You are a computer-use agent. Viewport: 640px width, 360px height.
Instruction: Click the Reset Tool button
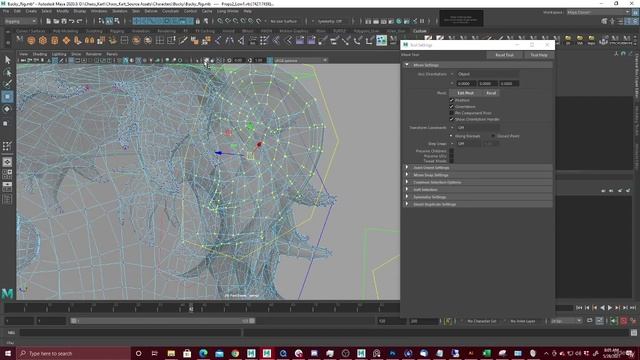(504, 55)
